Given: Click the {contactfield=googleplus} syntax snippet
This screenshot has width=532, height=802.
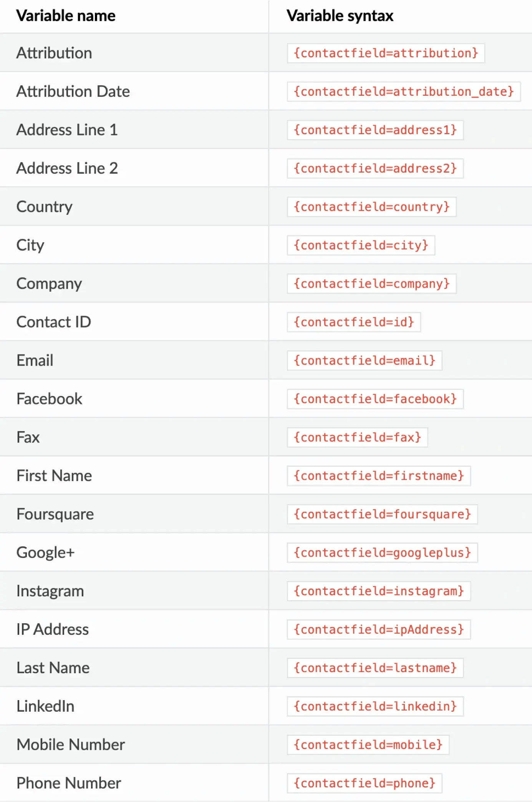Looking at the screenshot, I should (x=382, y=552).
